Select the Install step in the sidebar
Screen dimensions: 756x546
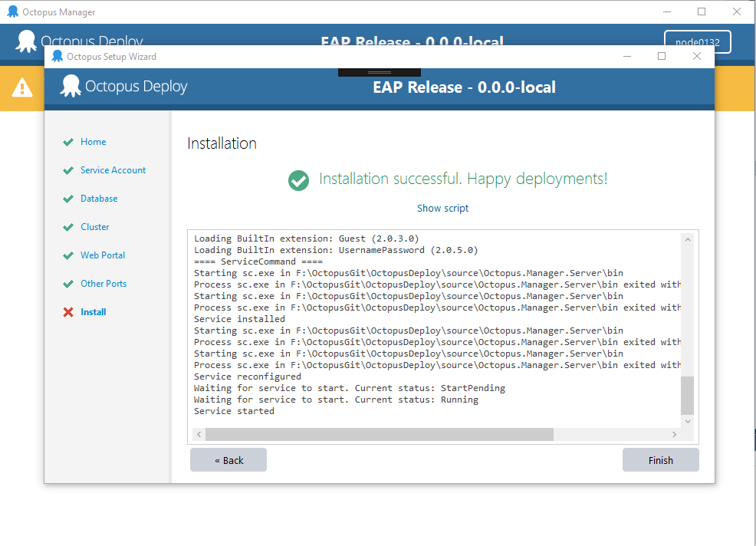(94, 311)
